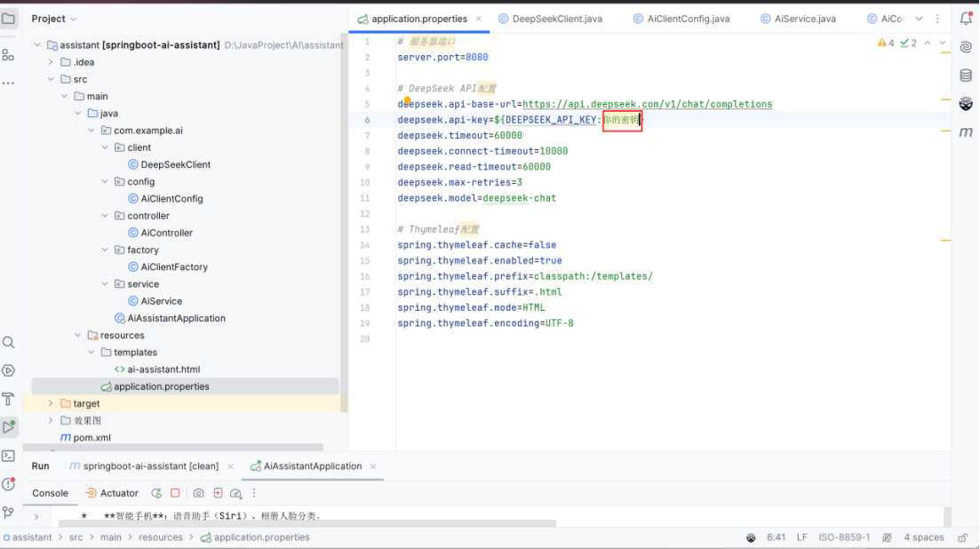980x549 pixels.
Task: Go to line via 6:41 position indicator
Action: (x=776, y=537)
